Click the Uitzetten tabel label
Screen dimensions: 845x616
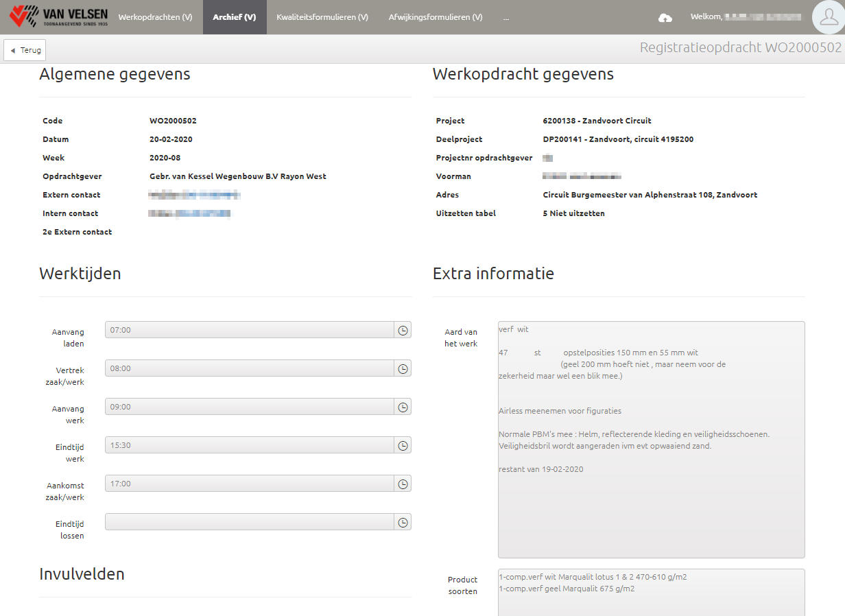pos(466,213)
